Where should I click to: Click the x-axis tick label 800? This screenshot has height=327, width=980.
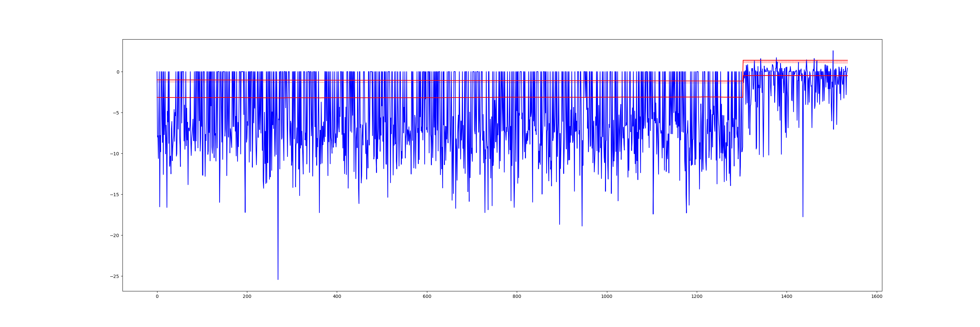(x=517, y=297)
